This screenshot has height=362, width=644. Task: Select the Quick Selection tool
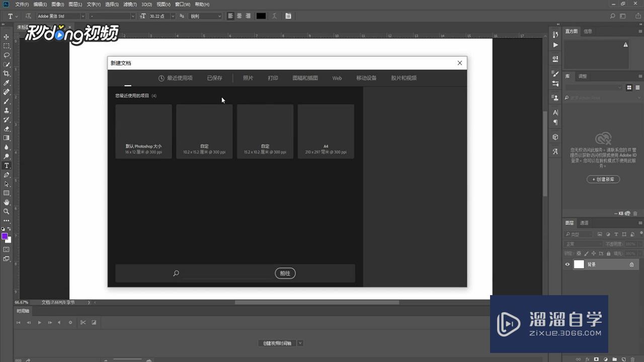click(7, 64)
